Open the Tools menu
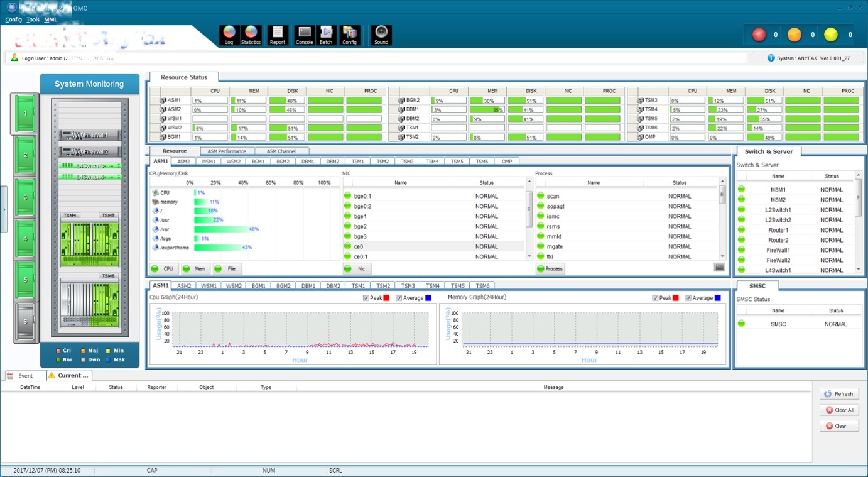Image resolution: width=868 pixels, height=477 pixels. pyautogui.click(x=33, y=19)
